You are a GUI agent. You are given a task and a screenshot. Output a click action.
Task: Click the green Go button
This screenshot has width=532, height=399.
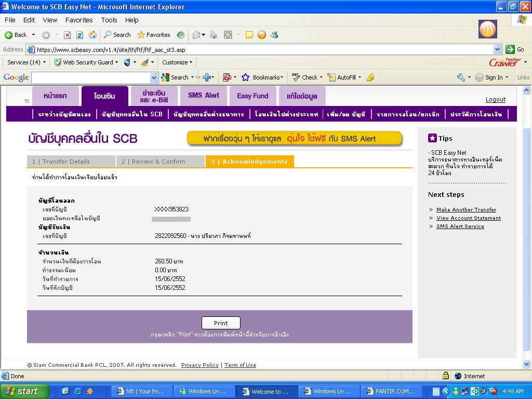tap(515, 49)
